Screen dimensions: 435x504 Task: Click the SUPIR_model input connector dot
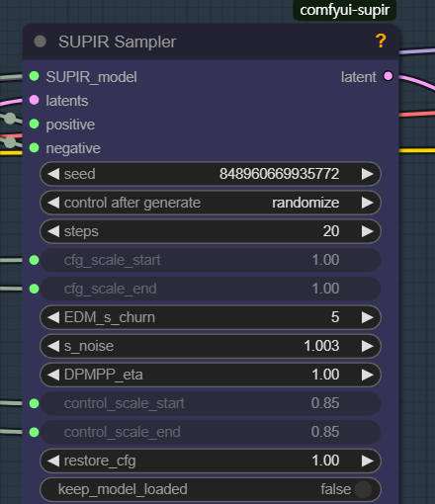(x=35, y=76)
